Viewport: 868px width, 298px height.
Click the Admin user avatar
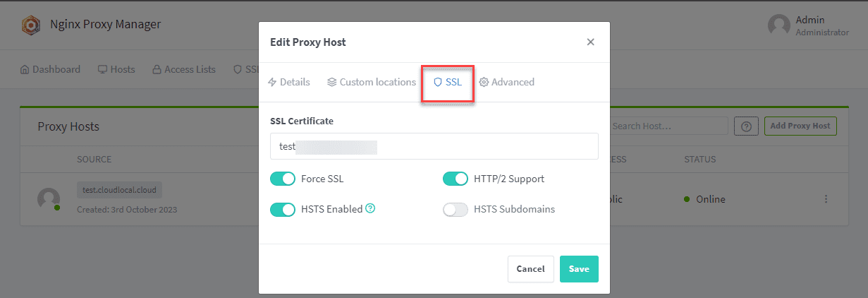778,25
